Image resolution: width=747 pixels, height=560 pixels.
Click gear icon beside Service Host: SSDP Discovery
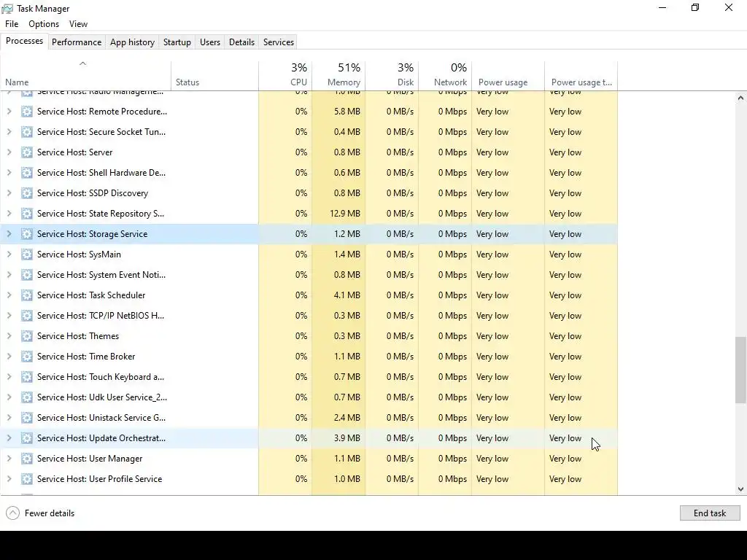click(x=27, y=193)
